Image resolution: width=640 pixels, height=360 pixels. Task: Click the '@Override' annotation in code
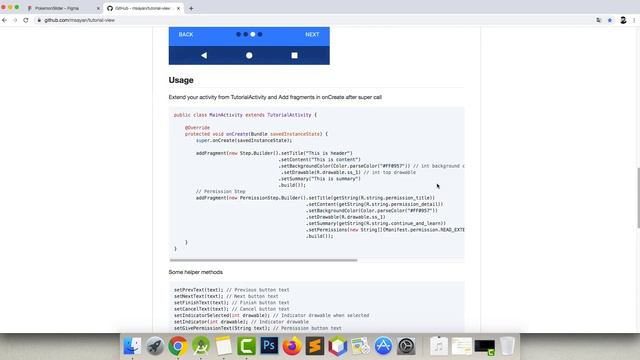197,128
